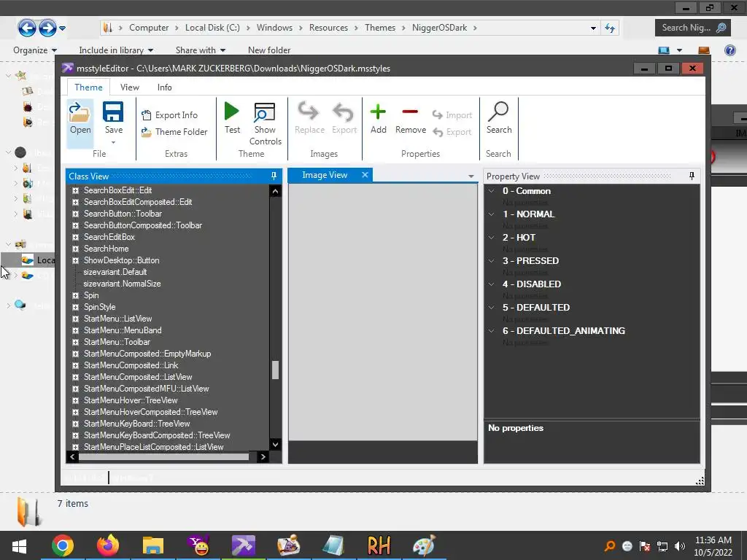Go back in Explorer window
Screen dimensions: 747x560
tap(27, 28)
